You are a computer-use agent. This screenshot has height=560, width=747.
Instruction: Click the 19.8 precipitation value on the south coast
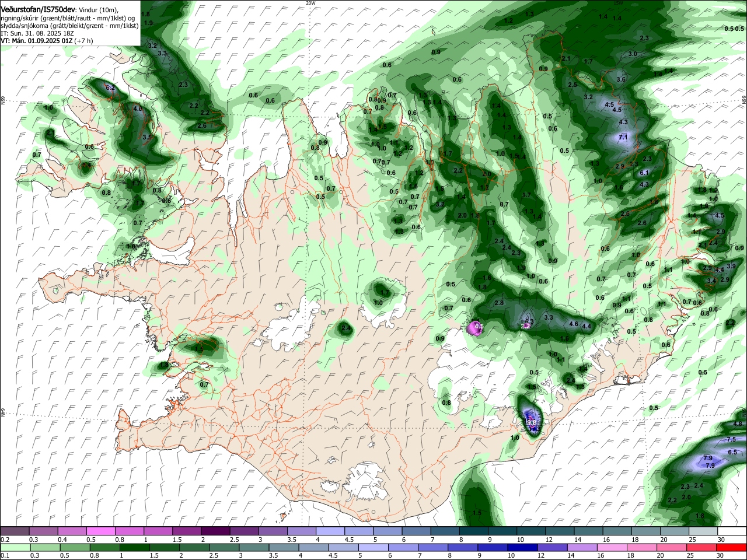point(530,422)
